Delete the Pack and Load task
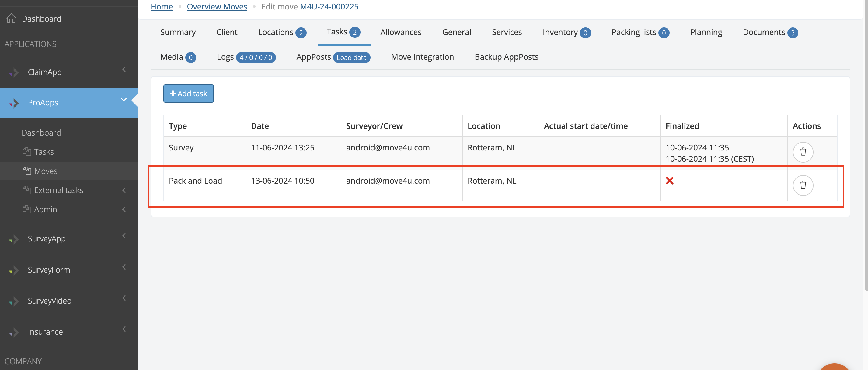The width and height of the screenshot is (868, 370). pos(803,185)
